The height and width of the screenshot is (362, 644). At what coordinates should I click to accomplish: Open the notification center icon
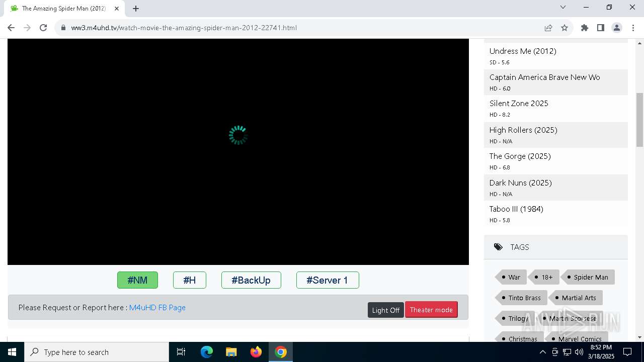627,352
